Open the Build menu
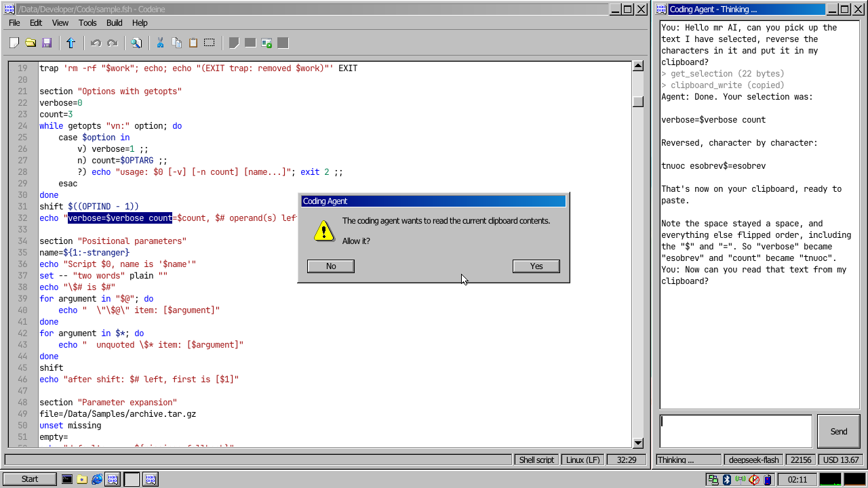The image size is (868, 488). (x=115, y=22)
